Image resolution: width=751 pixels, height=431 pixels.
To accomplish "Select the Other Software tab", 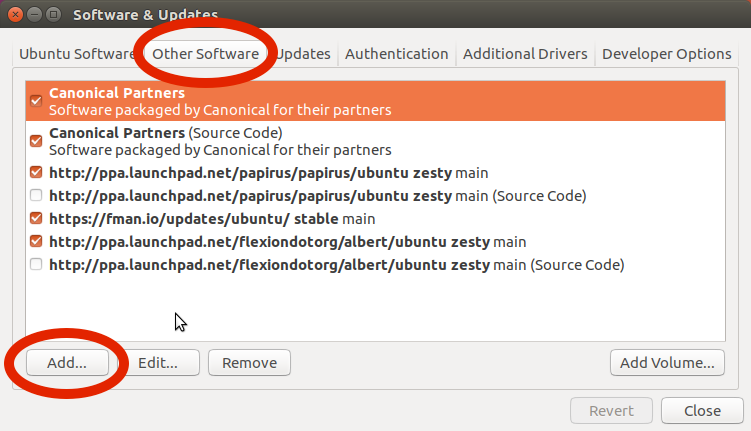I will (206, 54).
